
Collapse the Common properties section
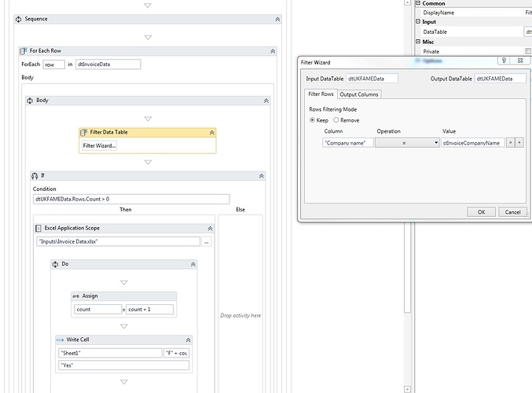click(x=418, y=2)
